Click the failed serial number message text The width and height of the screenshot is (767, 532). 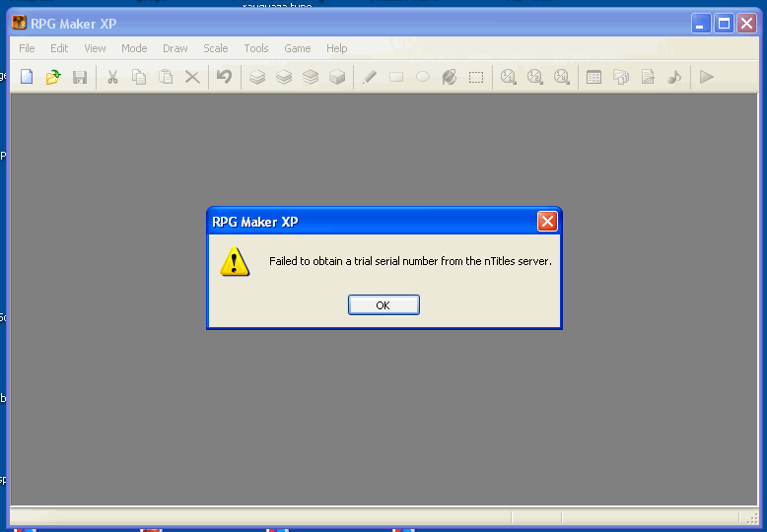point(410,261)
